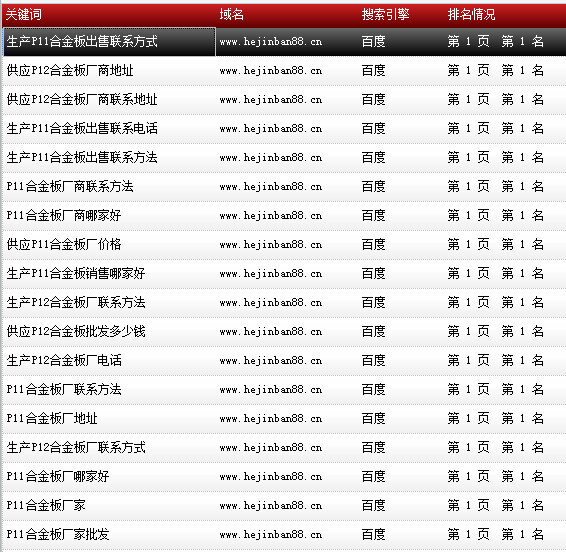This screenshot has width=566, height=552.
Task: Click ranking in P11合金板厂哪家好 row
Action: point(496,477)
